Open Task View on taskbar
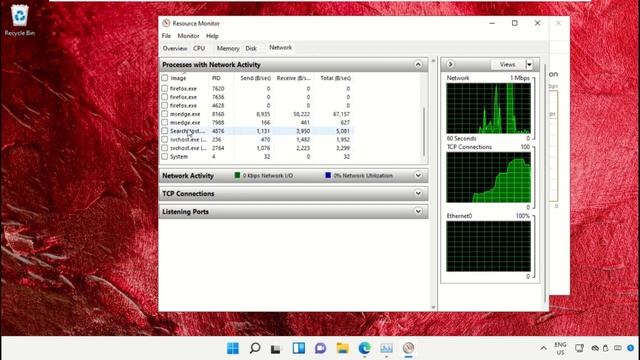Image resolution: width=640 pixels, height=360 pixels. pos(276,349)
